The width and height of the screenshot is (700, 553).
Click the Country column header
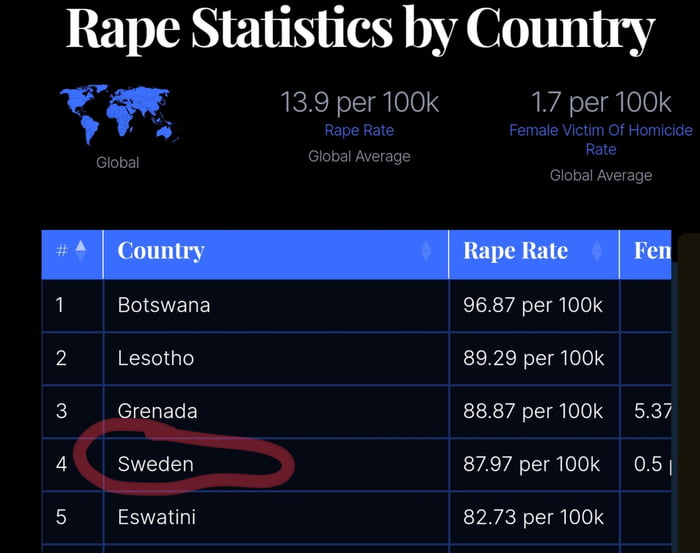(161, 251)
